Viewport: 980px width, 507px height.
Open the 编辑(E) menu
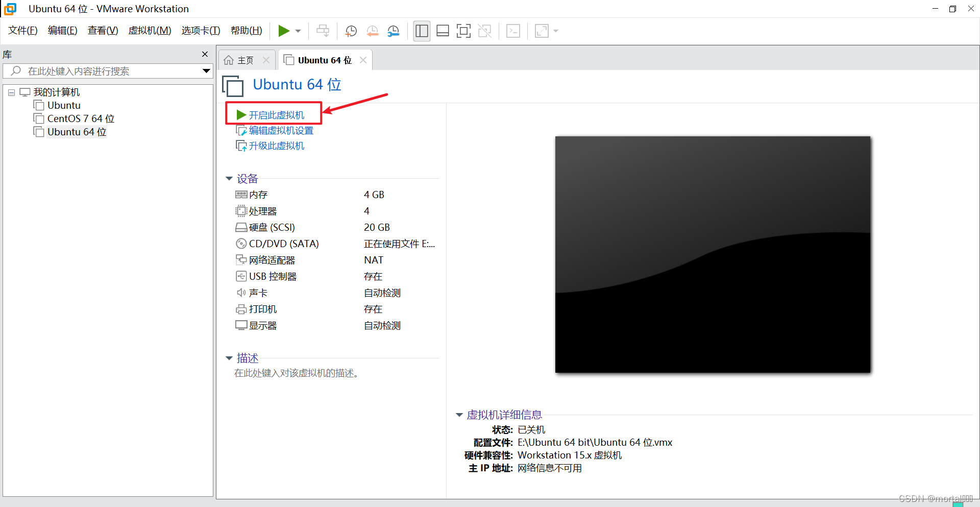pos(63,31)
